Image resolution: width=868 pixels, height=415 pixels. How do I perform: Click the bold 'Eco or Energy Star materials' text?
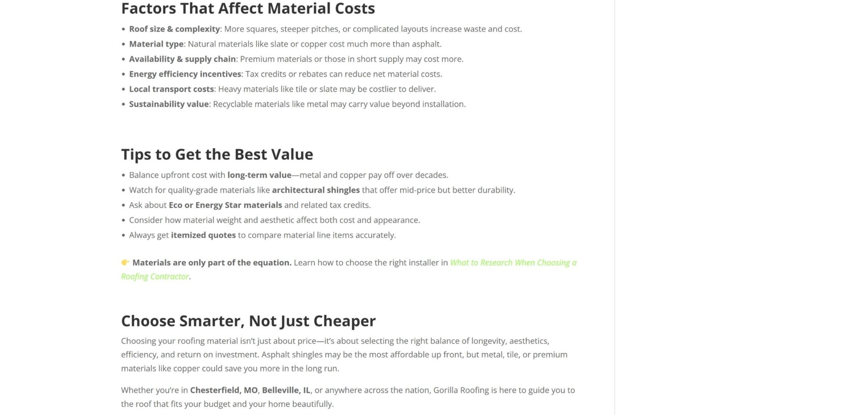tap(225, 205)
